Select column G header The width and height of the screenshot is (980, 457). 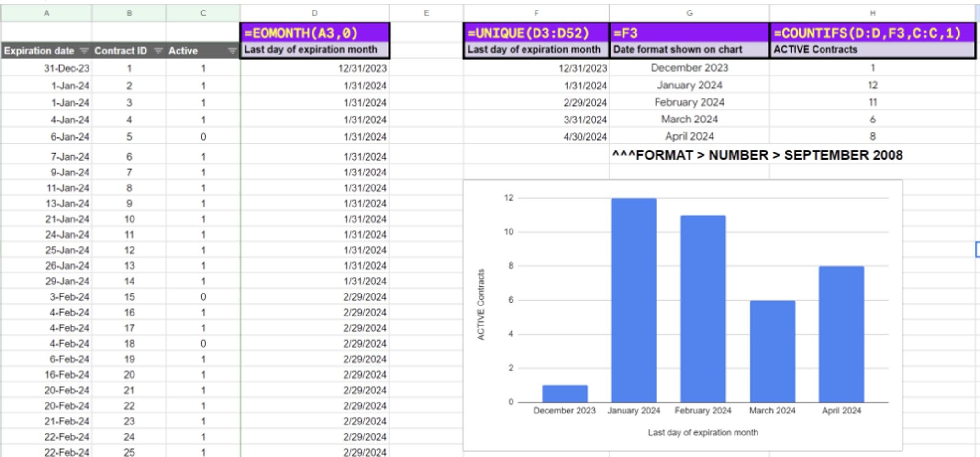coord(689,13)
